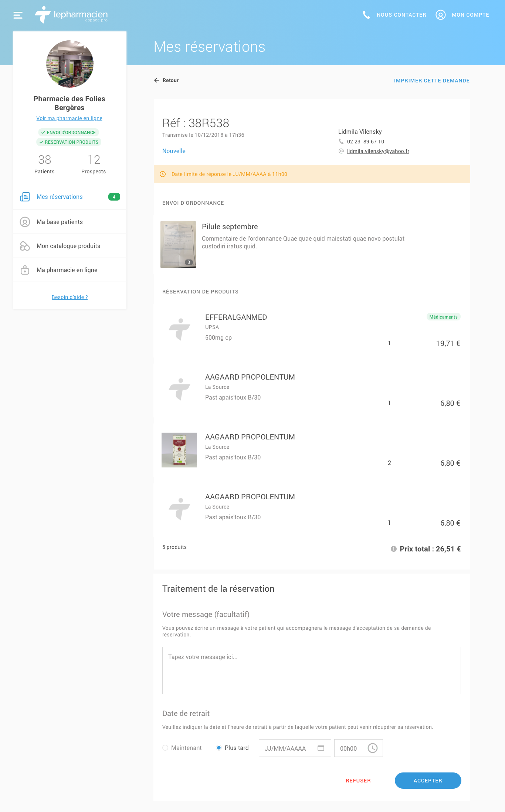Screen dimensions: 505x812
Task: Open the clock icon in time field
Action: click(373, 748)
